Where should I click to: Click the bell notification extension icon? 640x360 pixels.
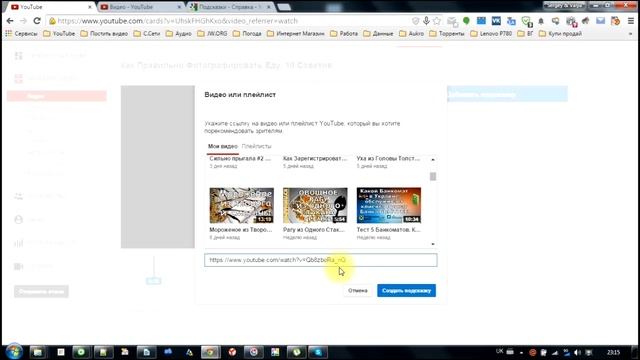(x=541, y=21)
